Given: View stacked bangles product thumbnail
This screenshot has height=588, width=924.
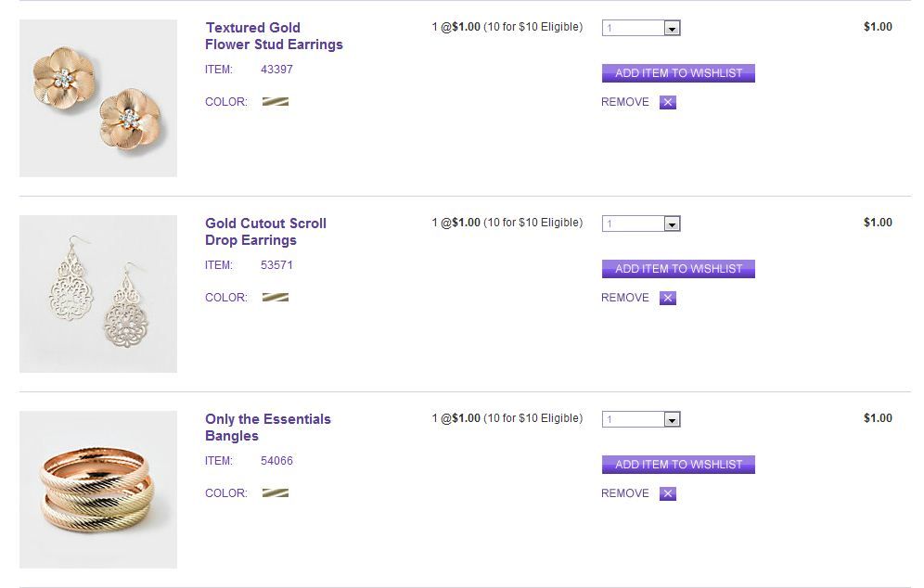Looking at the screenshot, I should [x=98, y=490].
